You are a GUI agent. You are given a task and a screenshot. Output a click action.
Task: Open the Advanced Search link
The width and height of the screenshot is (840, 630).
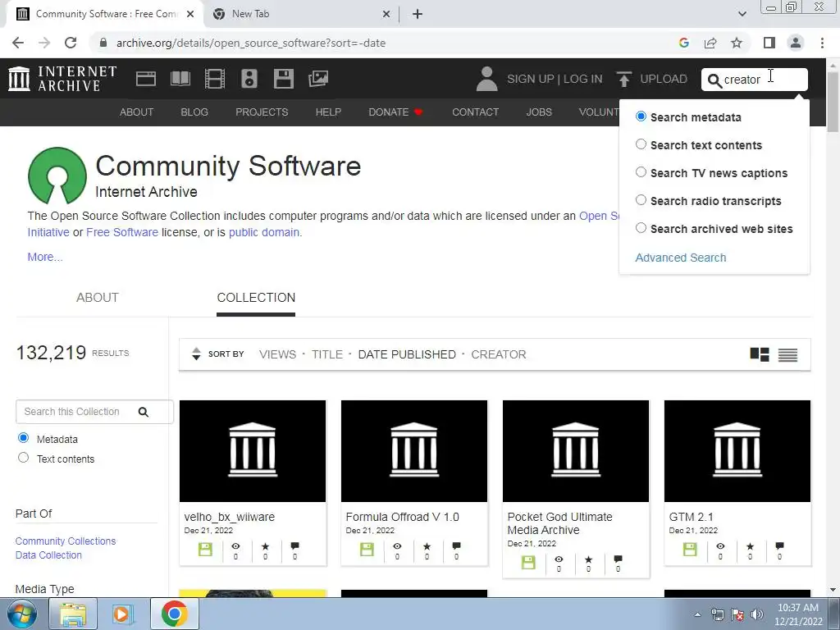point(681,258)
